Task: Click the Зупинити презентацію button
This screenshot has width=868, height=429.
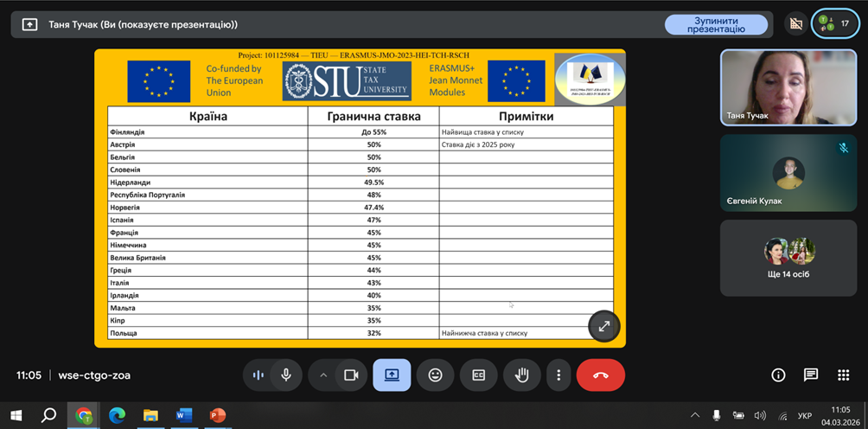Action: tap(716, 24)
